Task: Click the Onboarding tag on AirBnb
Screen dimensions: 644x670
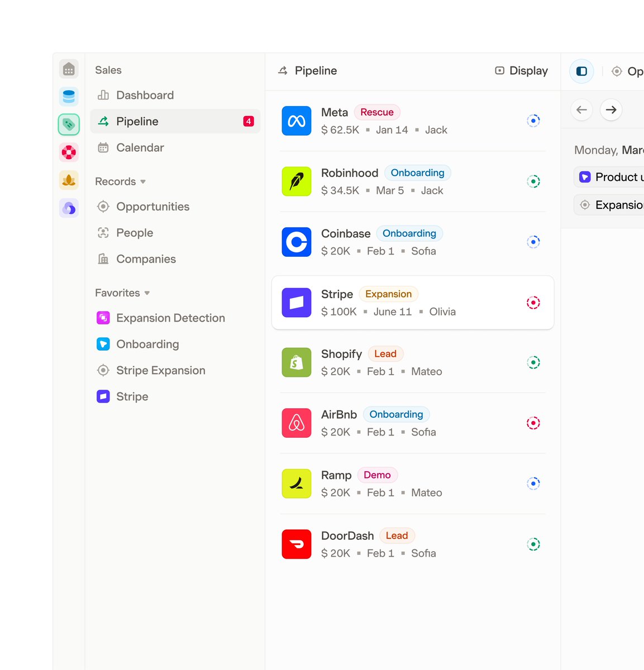Action: (x=397, y=414)
